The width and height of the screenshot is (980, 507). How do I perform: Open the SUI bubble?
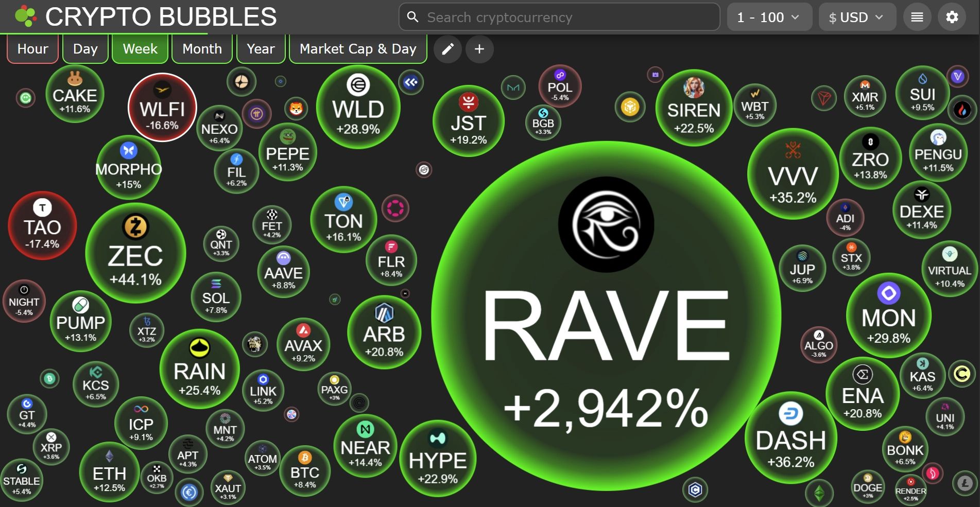(x=922, y=93)
